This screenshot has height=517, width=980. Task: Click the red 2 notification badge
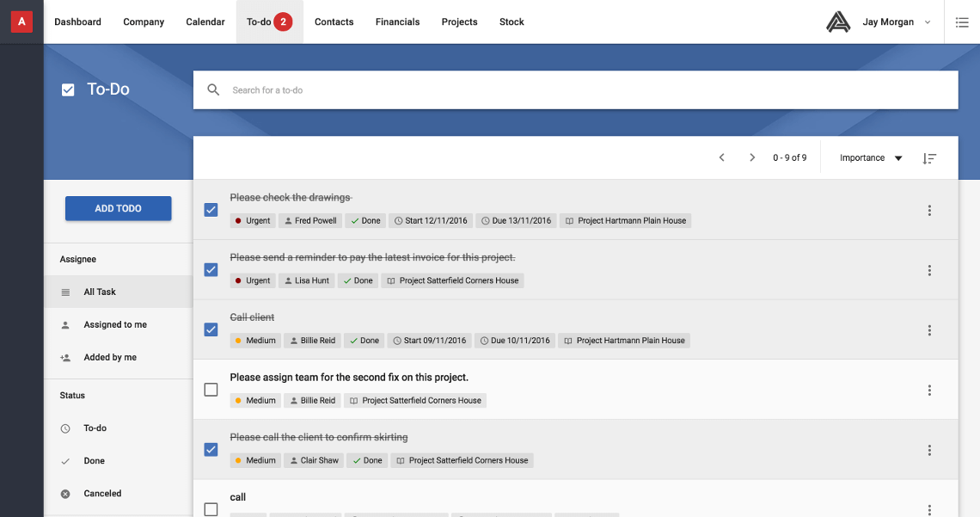[283, 22]
